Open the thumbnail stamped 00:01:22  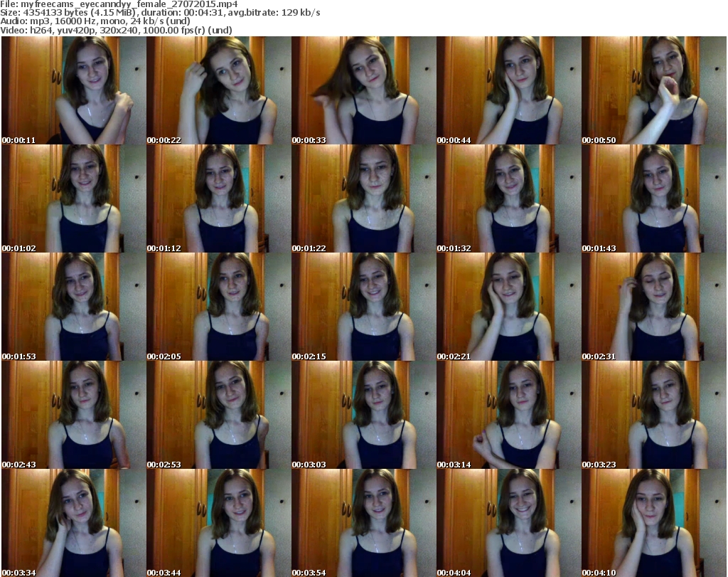(363, 198)
